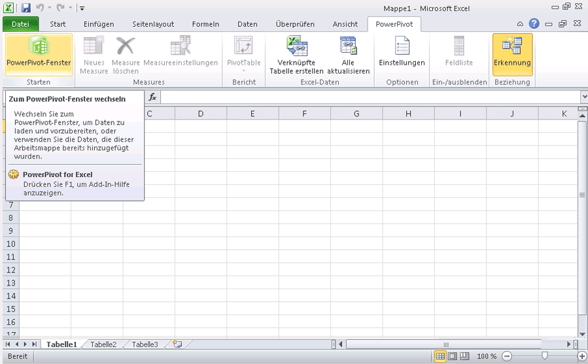Click the zoom out minus button

point(507,356)
